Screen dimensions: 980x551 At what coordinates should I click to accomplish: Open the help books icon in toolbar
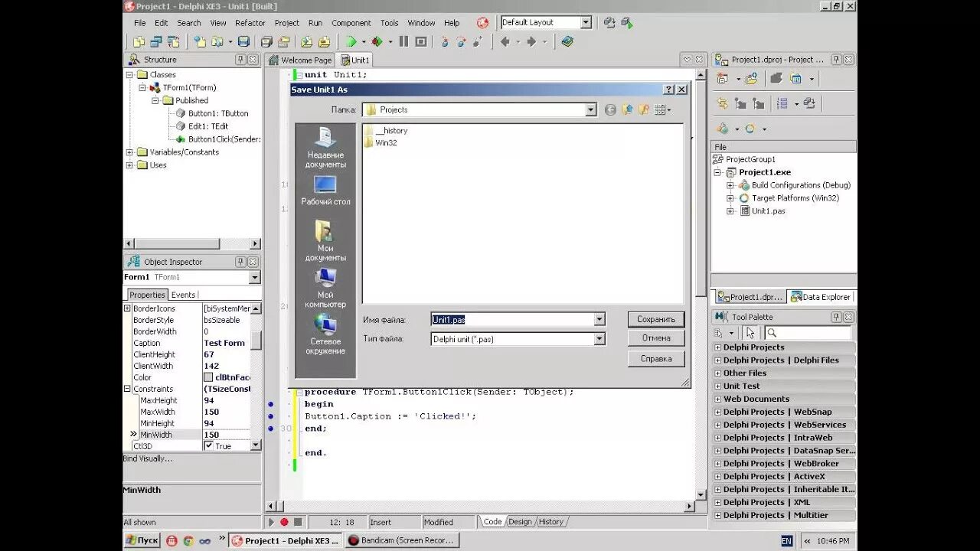coord(567,41)
